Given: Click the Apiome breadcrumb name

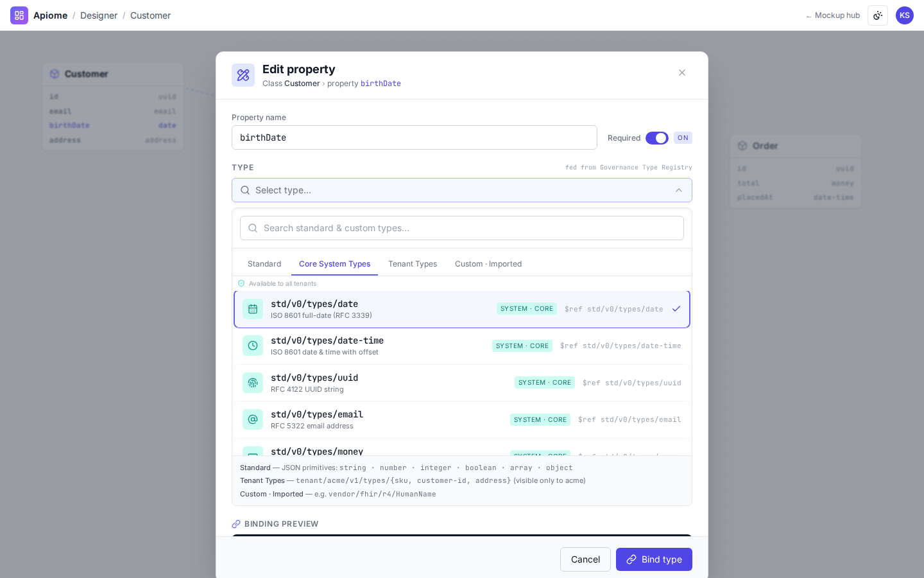Looking at the screenshot, I should (50, 15).
